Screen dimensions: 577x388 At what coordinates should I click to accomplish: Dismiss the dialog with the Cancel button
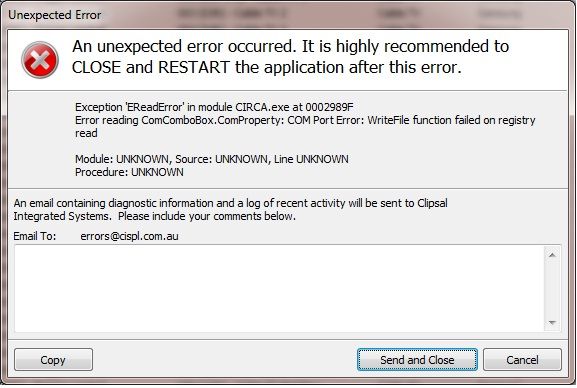522,360
